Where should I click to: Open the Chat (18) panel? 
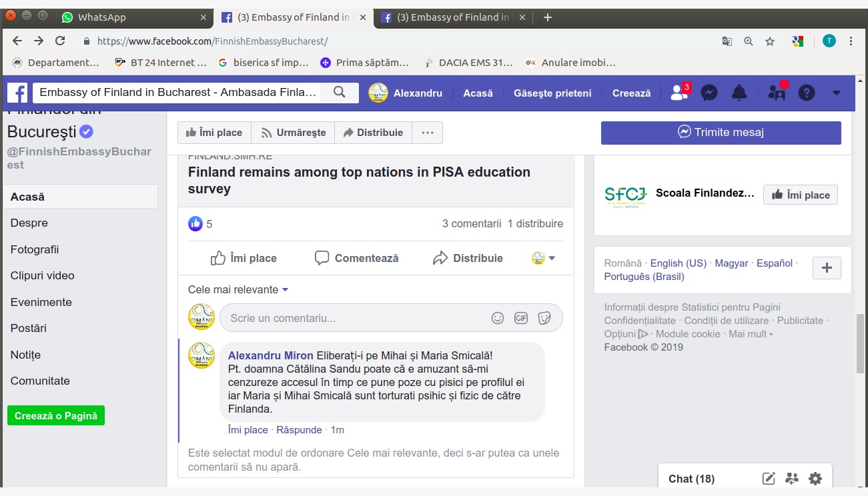pyautogui.click(x=691, y=479)
